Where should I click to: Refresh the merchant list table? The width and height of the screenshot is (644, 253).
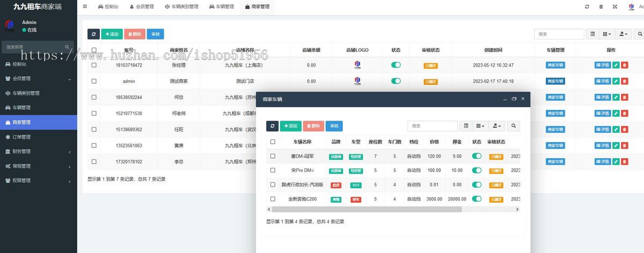[93, 34]
